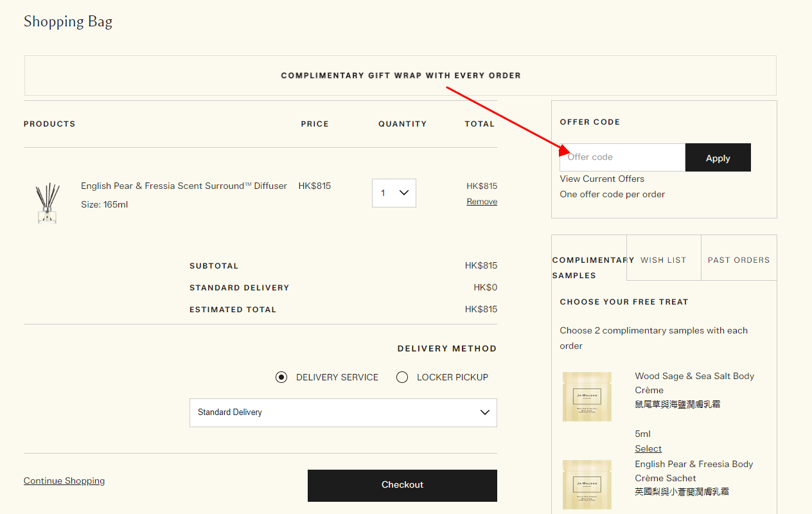Click the diffuser product thumbnail image
This screenshot has height=514, width=812.
[x=47, y=203]
